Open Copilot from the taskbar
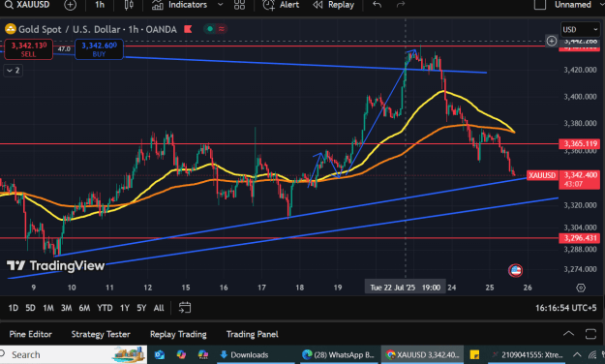The image size is (605, 364). pyautogui.click(x=181, y=354)
